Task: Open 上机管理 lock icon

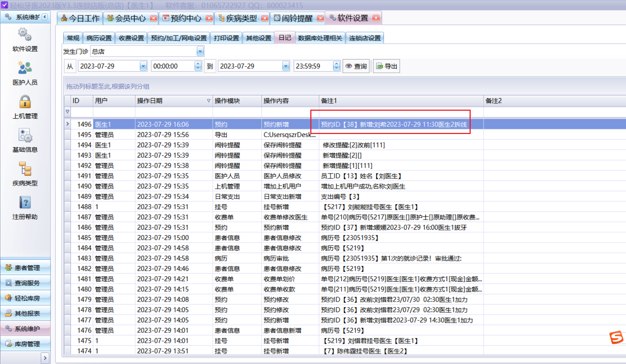Action: tap(25, 107)
